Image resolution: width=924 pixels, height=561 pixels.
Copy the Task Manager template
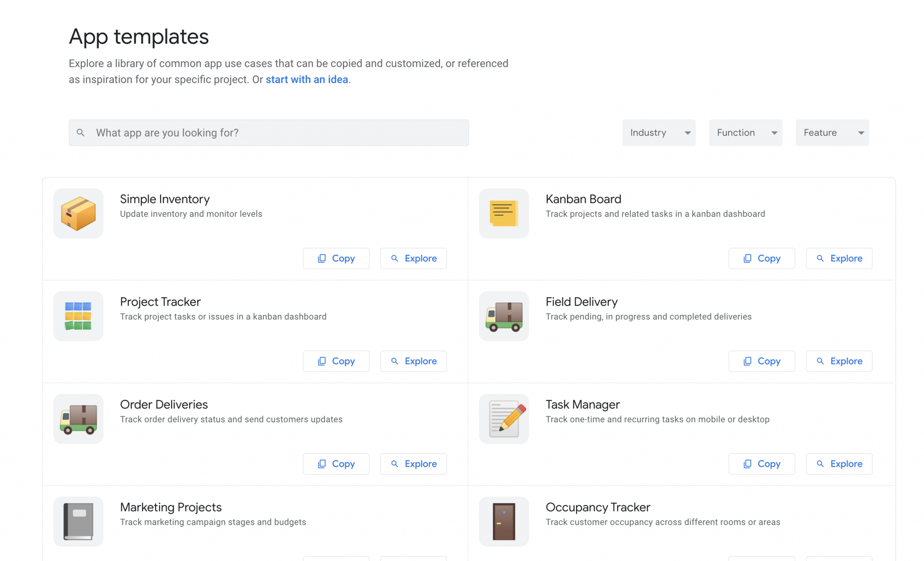(x=762, y=464)
